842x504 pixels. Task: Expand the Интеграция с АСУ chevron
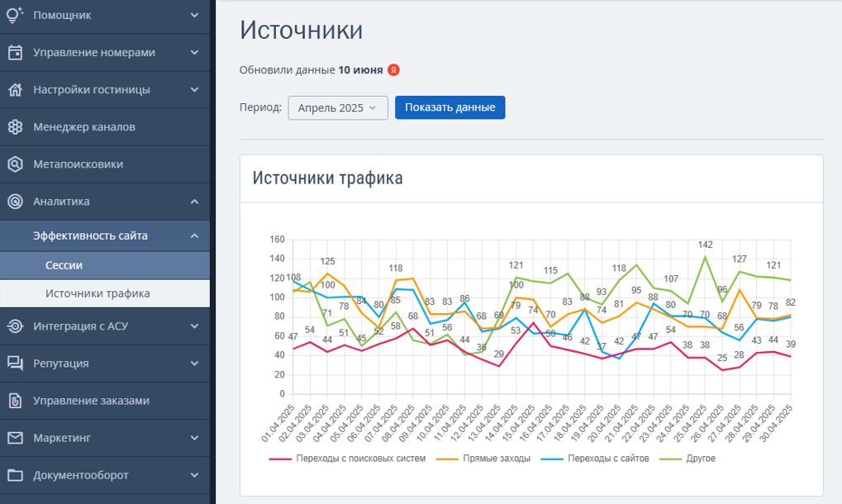(194, 326)
